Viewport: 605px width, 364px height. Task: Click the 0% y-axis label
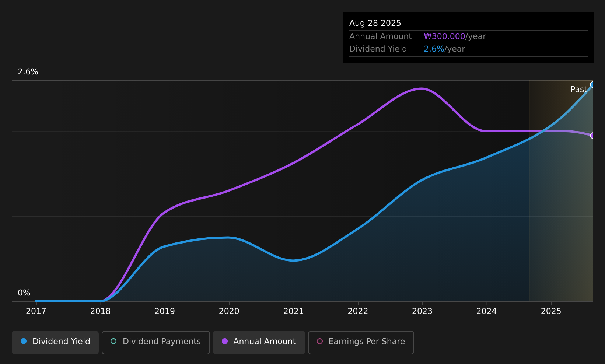pos(24,293)
